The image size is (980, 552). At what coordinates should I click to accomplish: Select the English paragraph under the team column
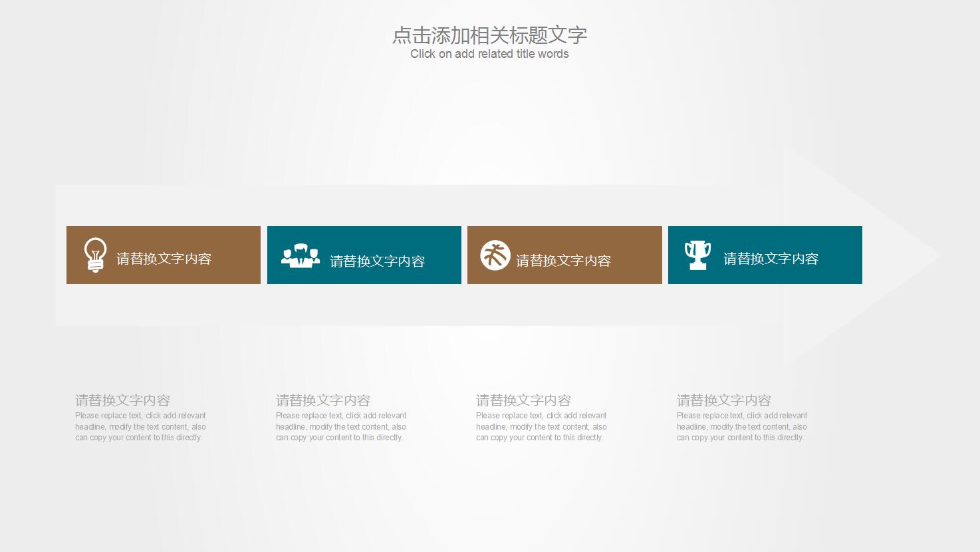click(341, 427)
